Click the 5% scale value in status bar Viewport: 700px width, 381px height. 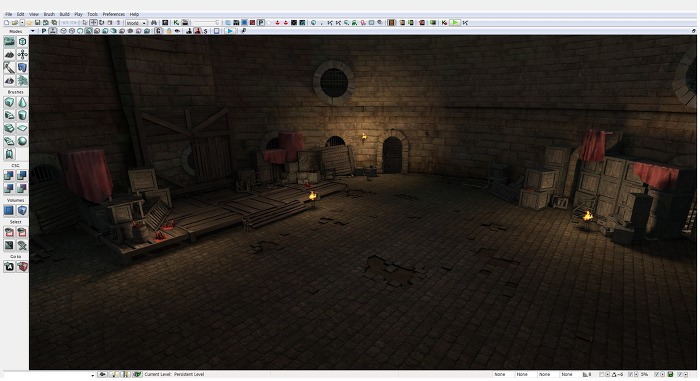(644, 374)
